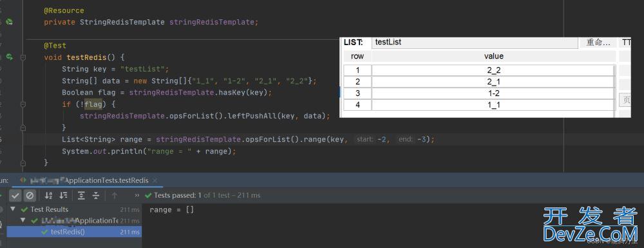
Task: Click the rename key button in Redis viewer
Action: [598, 43]
